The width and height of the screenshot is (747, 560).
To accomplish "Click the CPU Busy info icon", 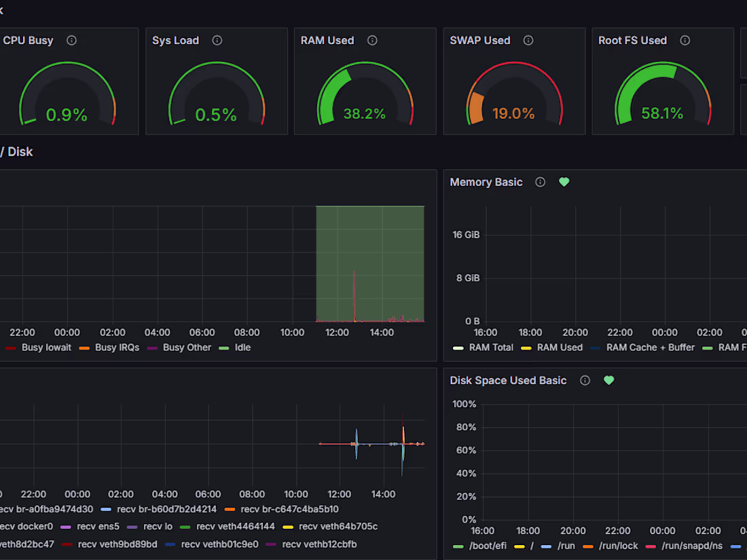I will [x=71, y=40].
